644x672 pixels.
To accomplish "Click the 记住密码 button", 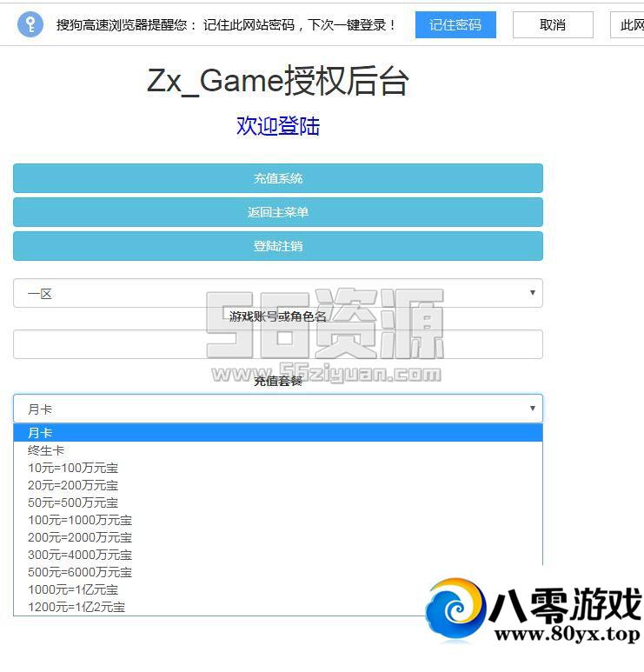I will pos(455,24).
